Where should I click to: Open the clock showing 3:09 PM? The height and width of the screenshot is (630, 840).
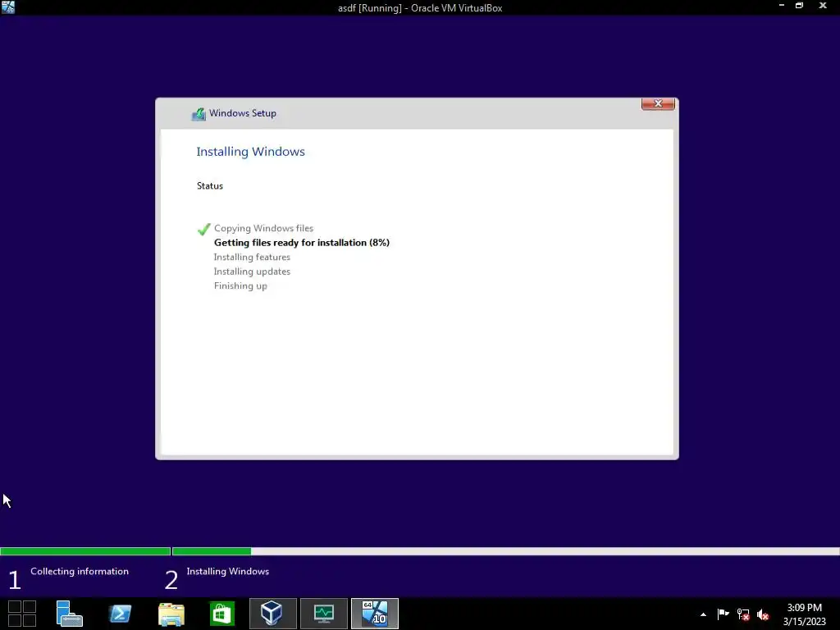tap(805, 614)
